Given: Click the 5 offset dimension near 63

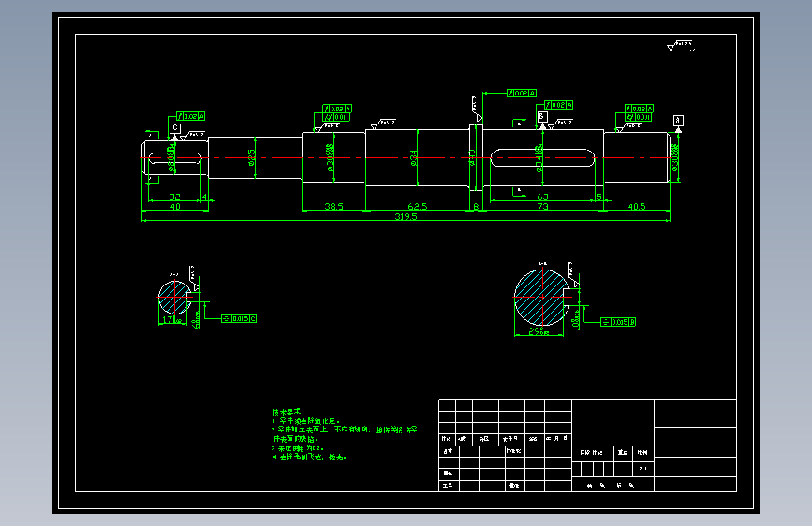Looking at the screenshot, I should 598,197.
